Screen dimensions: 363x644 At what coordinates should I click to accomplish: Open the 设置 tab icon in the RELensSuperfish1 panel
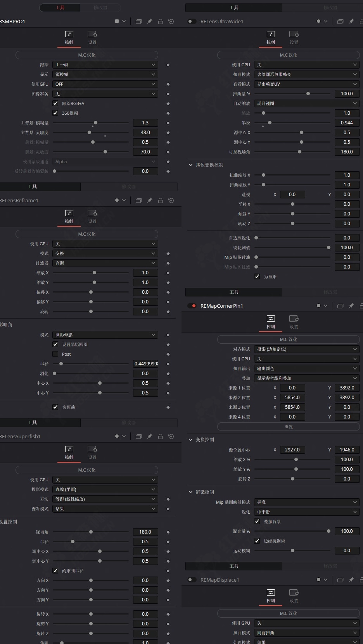click(x=92, y=449)
